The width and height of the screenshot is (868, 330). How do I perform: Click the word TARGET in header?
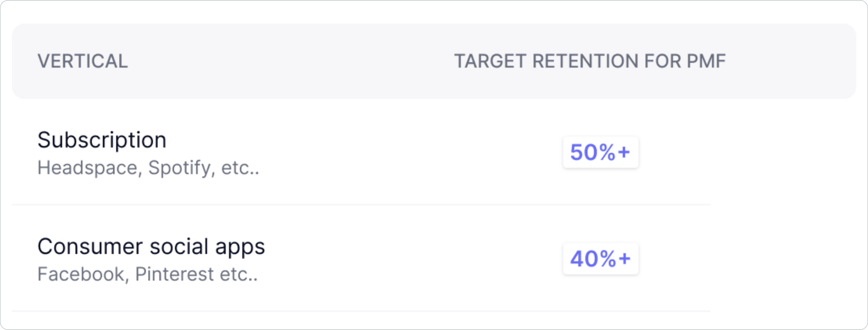(x=490, y=61)
